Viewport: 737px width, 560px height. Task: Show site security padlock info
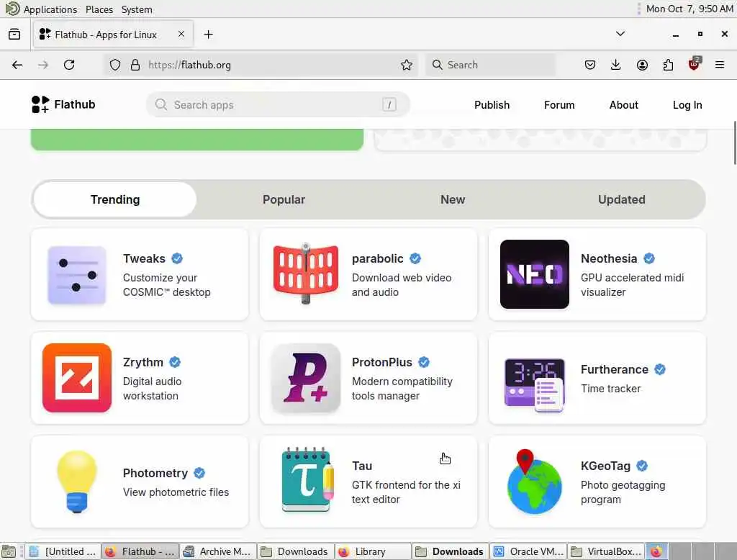tap(135, 65)
